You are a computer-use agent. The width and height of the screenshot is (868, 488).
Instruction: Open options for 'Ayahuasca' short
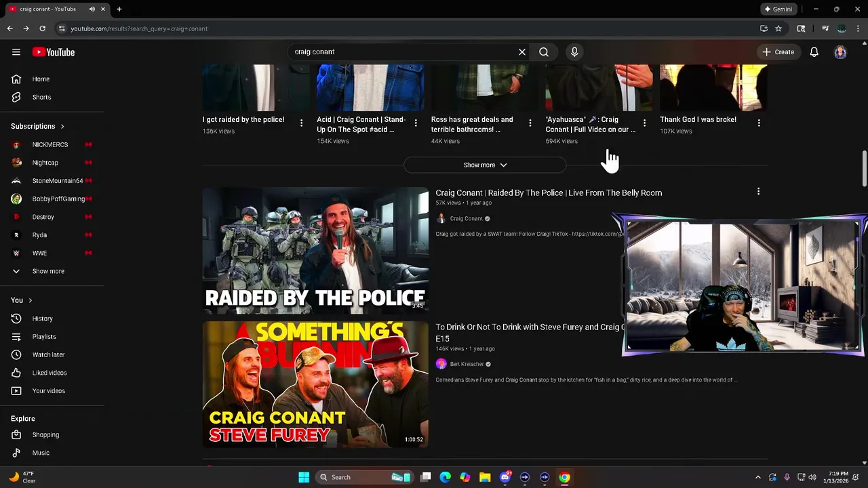645,123
